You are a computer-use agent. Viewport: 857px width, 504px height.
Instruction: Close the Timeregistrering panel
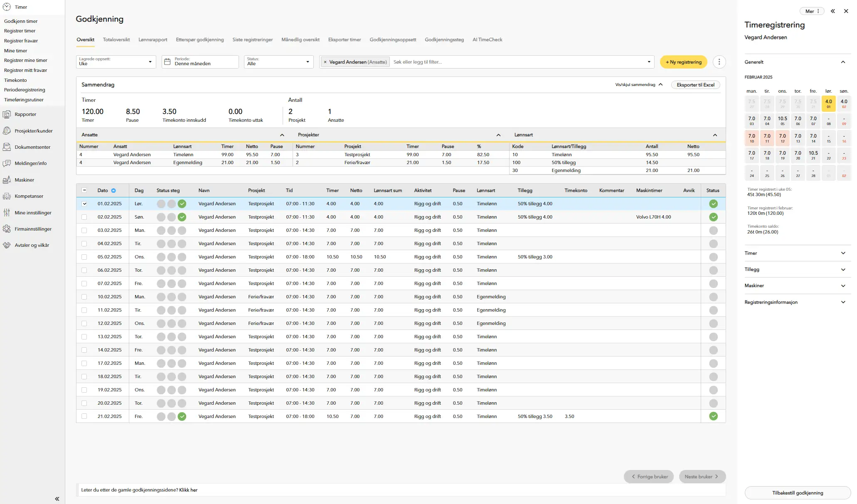pos(846,11)
